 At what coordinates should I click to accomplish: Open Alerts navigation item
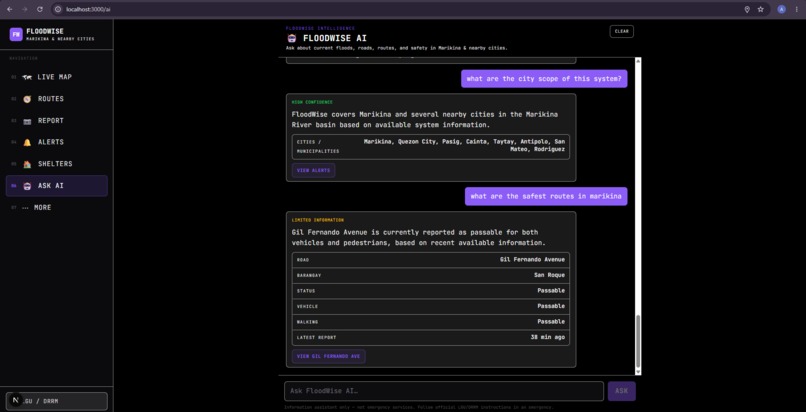pyautogui.click(x=57, y=142)
